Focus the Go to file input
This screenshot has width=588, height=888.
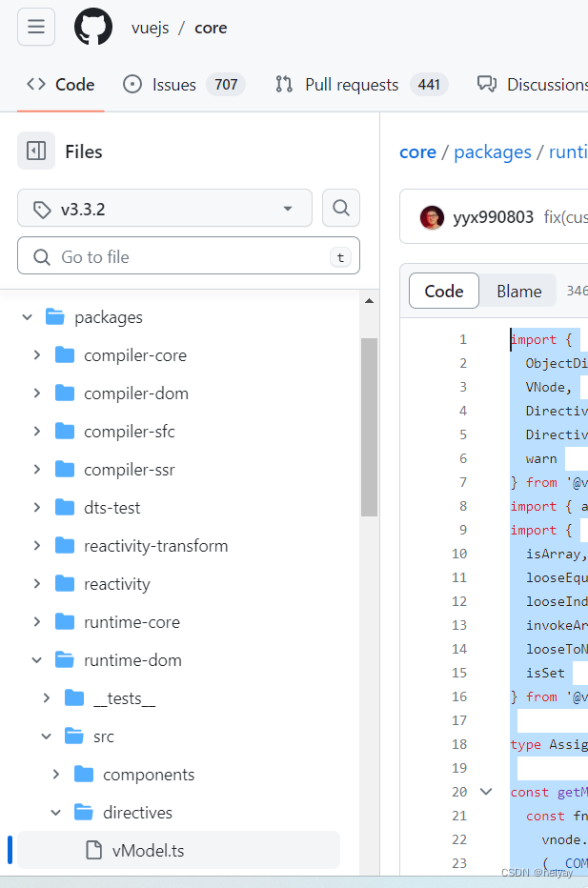(x=189, y=255)
